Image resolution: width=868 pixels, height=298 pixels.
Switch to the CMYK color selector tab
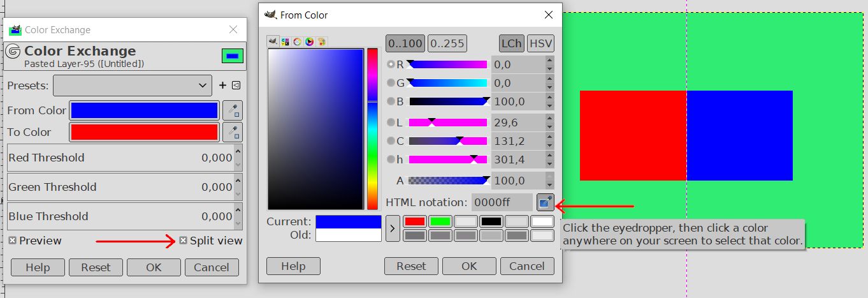(285, 41)
